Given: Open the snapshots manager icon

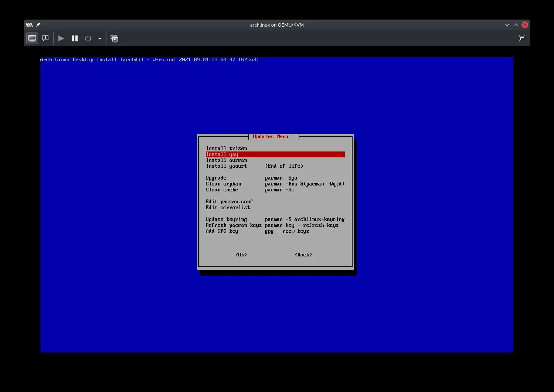Looking at the screenshot, I should point(115,38).
